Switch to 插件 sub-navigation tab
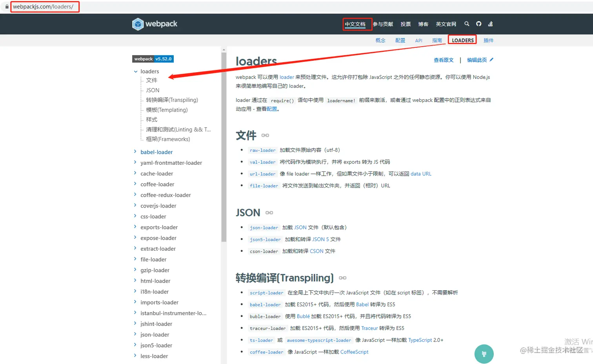This screenshot has width=593, height=364. [488, 40]
